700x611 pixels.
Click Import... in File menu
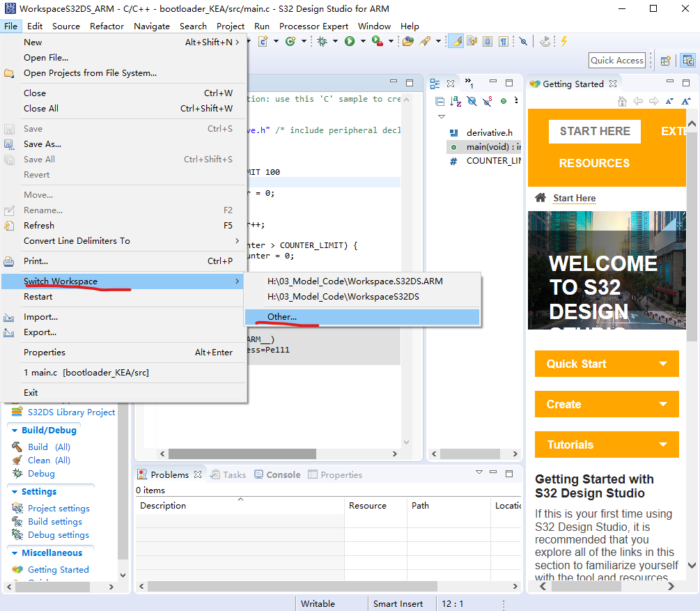click(x=124, y=317)
